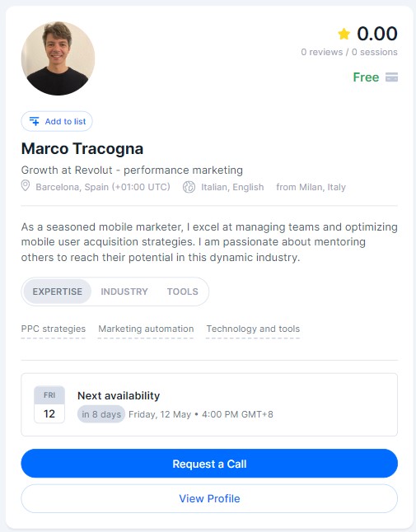
Task: Switch to the TOOLS tab
Action: pyautogui.click(x=183, y=292)
